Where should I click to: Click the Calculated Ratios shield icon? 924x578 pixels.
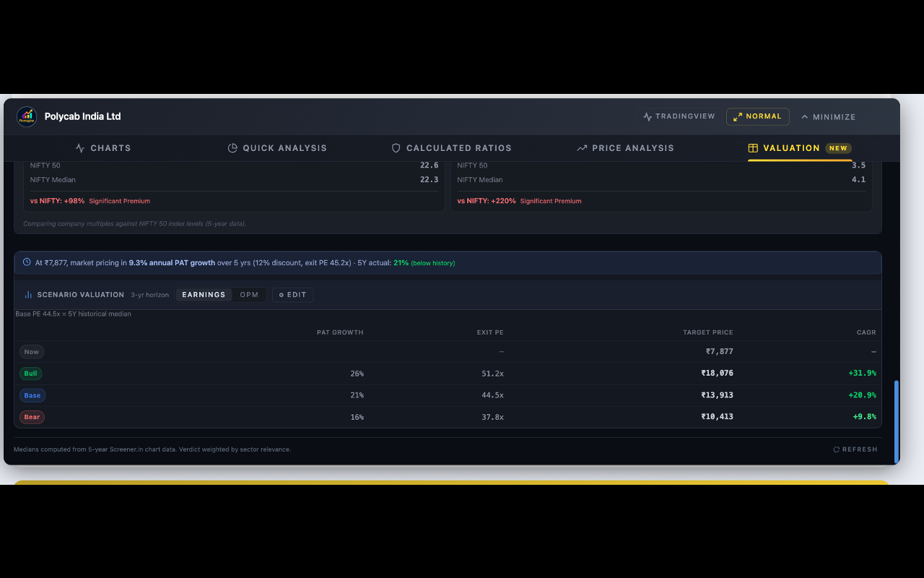(x=396, y=148)
